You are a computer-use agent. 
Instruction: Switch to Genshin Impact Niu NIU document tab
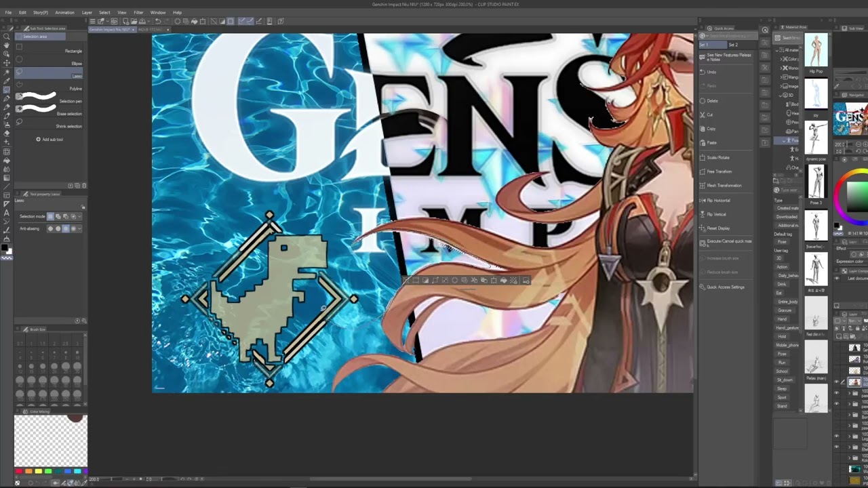point(112,30)
